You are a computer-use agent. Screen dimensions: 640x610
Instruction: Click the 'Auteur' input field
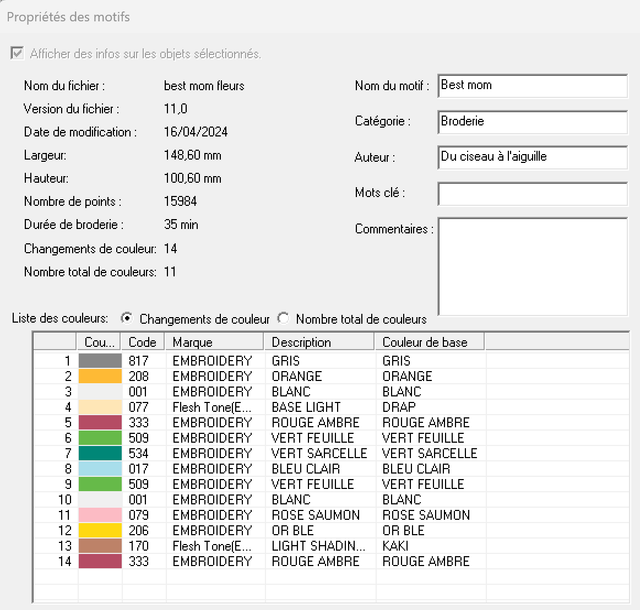(x=532, y=157)
